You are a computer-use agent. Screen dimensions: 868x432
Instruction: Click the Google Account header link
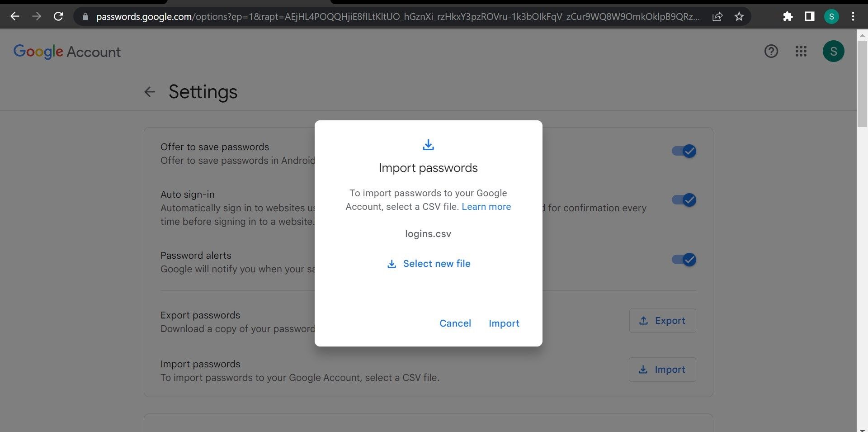point(67,51)
